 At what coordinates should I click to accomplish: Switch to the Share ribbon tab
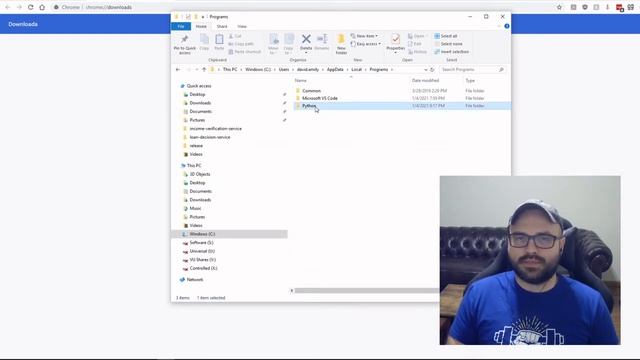point(222,26)
